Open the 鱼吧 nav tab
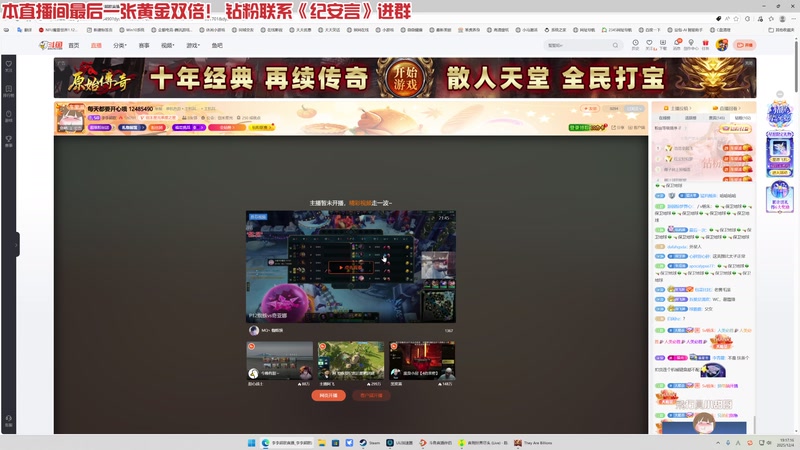 click(217, 45)
